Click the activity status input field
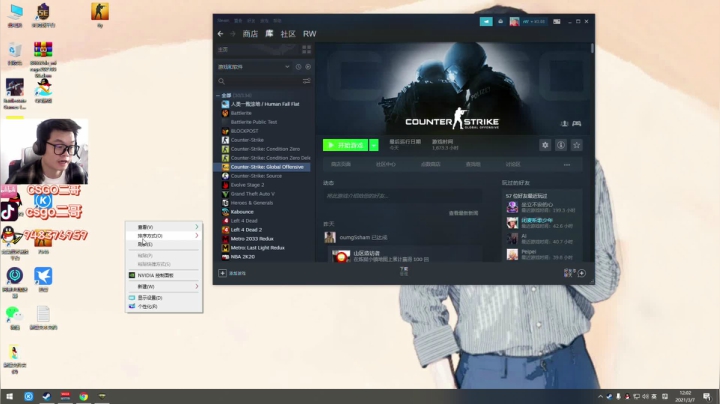Image resolution: width=720 pixels, height=404 pixels. pyautogui.click(x=402, y=196)
